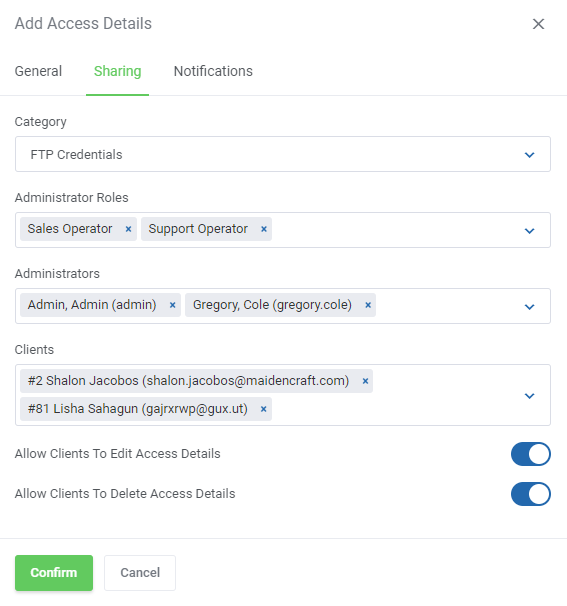Close the Add Access Details dialog
Image resolution: width=567 pixels, height=606 pixels.
pos(538,24)
